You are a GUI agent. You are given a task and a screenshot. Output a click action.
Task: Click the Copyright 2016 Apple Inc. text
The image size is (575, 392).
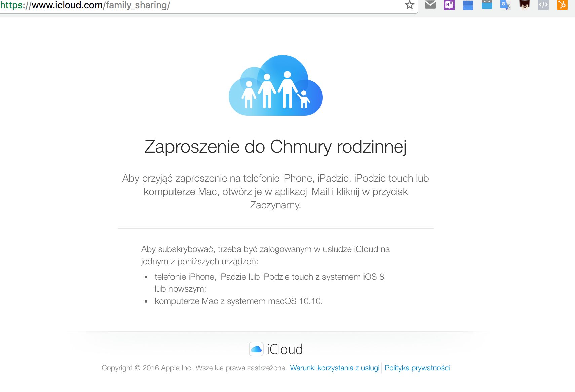point(194,368)
